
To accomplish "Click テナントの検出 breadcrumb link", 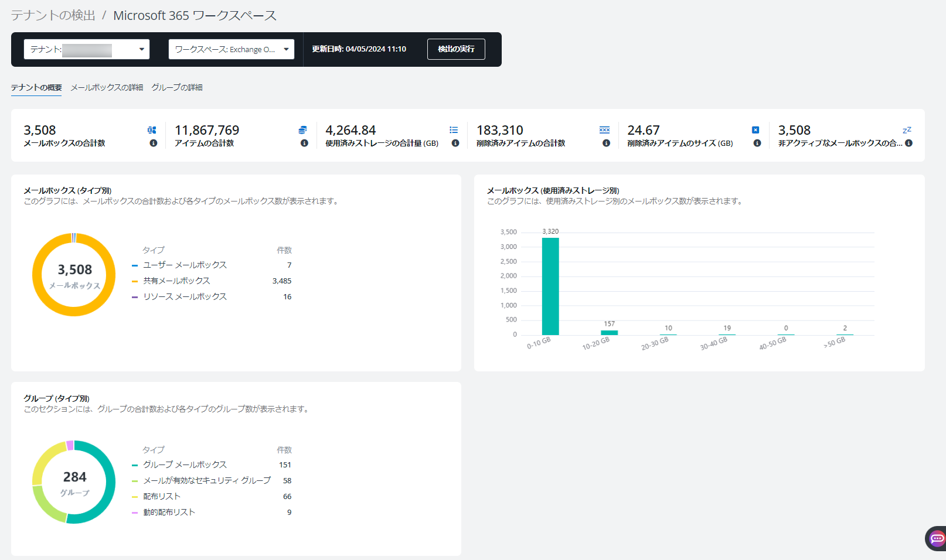I will (x=53, y=15).
